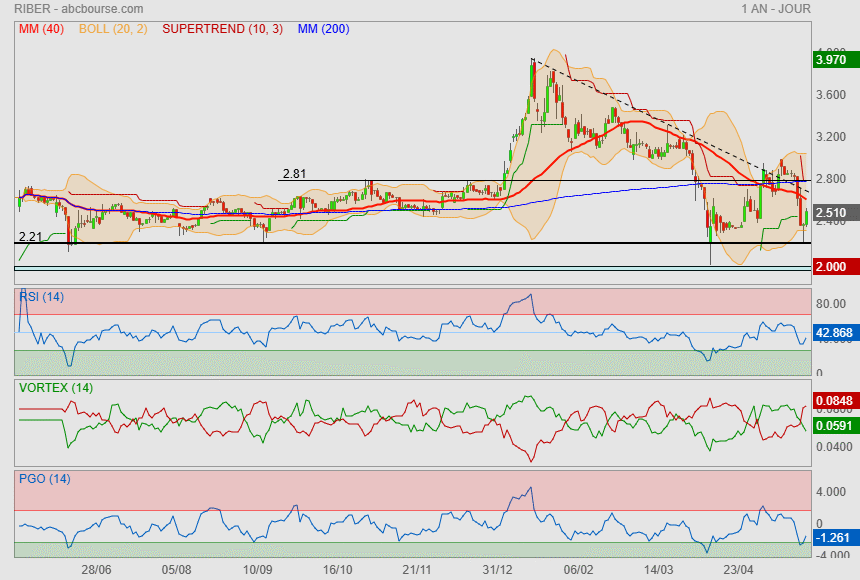Click the 2.510 current price tag
The image size is (860, 580).
[x=832, y=213]
